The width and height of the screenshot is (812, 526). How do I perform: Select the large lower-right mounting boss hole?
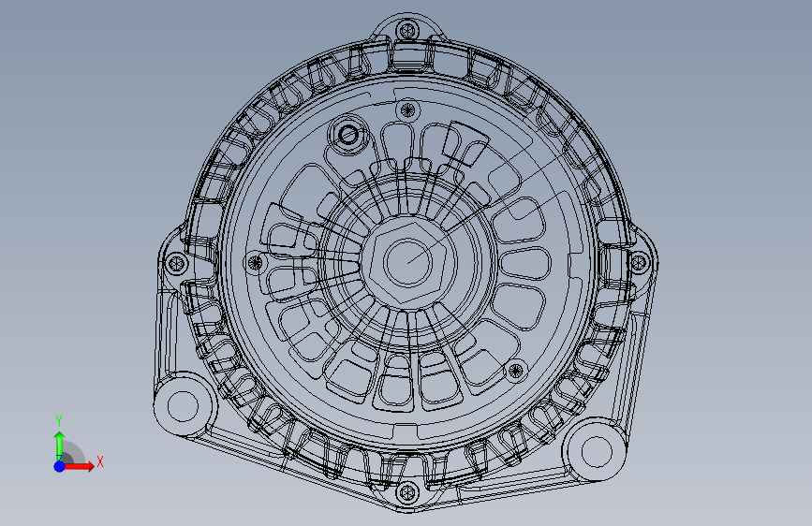click(597, 451)
